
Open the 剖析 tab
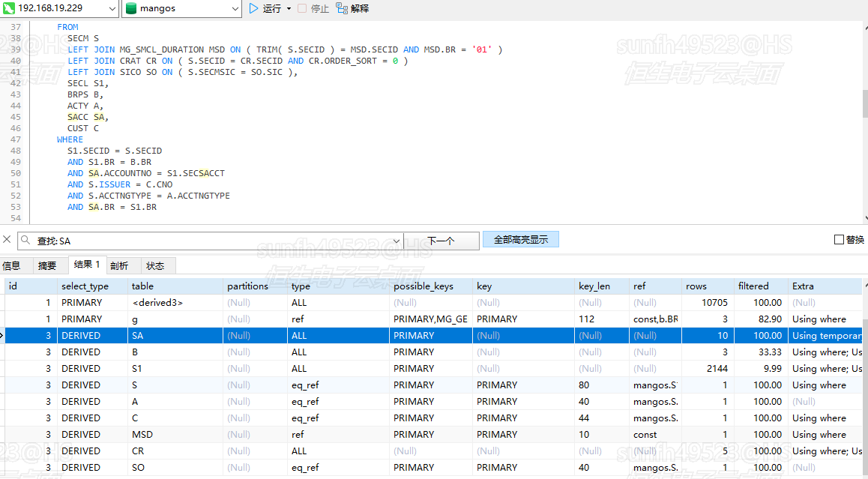pos(119,266)
